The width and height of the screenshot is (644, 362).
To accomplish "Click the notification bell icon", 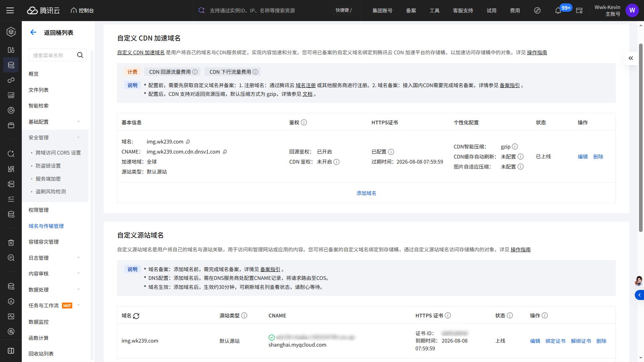I will (x=558, y=11).
